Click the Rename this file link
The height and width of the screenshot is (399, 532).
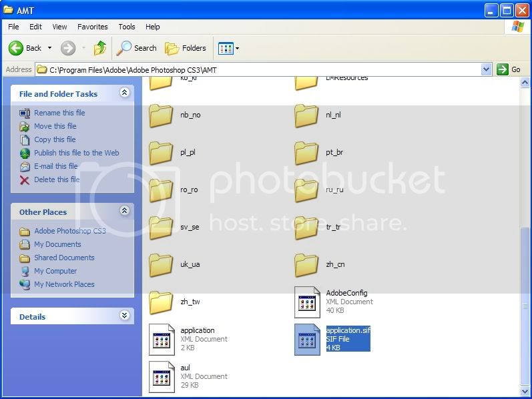[59, 113]
